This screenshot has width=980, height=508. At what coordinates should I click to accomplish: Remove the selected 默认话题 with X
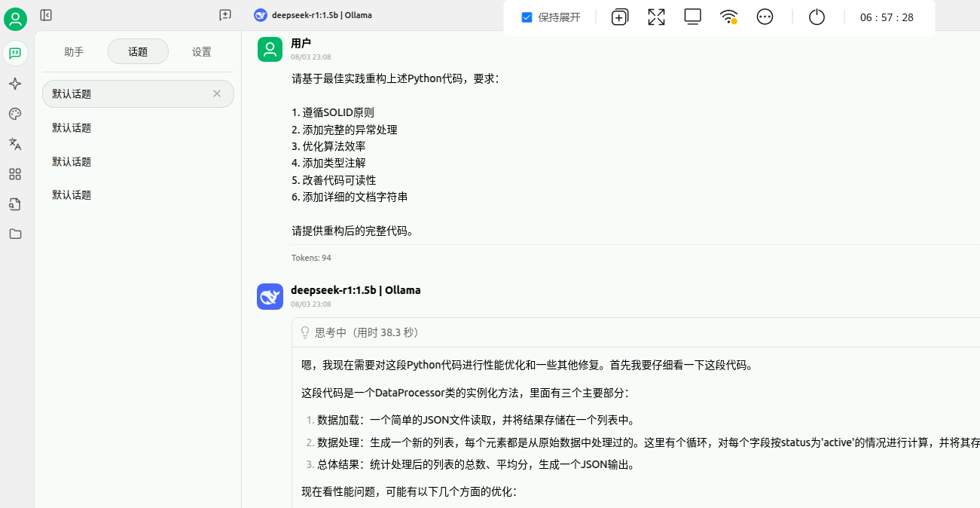click(x=217, y=93)
